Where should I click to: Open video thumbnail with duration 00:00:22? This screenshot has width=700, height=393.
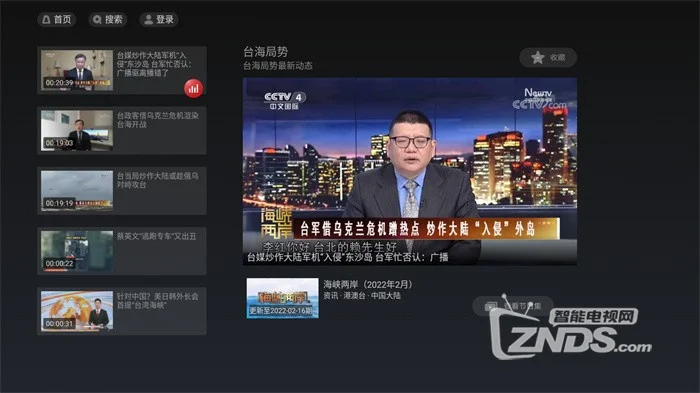77,251
